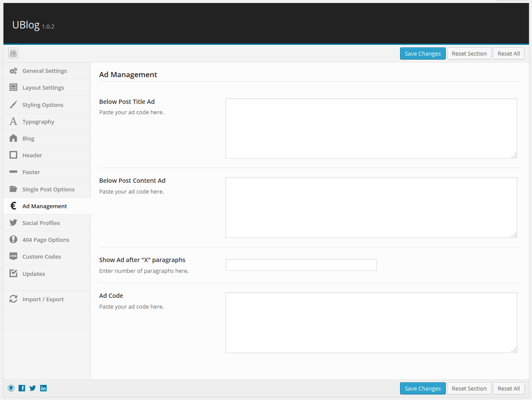The height and width of the screenshot is (400, 532).
Task: Open the 404 Page Options section
Action: click(x=46, y=240)
